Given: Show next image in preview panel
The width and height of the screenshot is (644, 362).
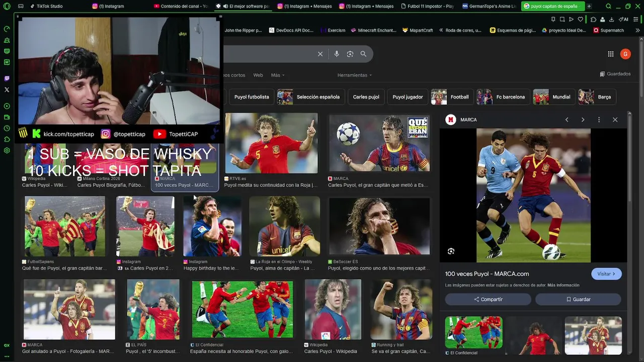Looking at the screenshot, I should pyautogui.click(x=583, y=120).
